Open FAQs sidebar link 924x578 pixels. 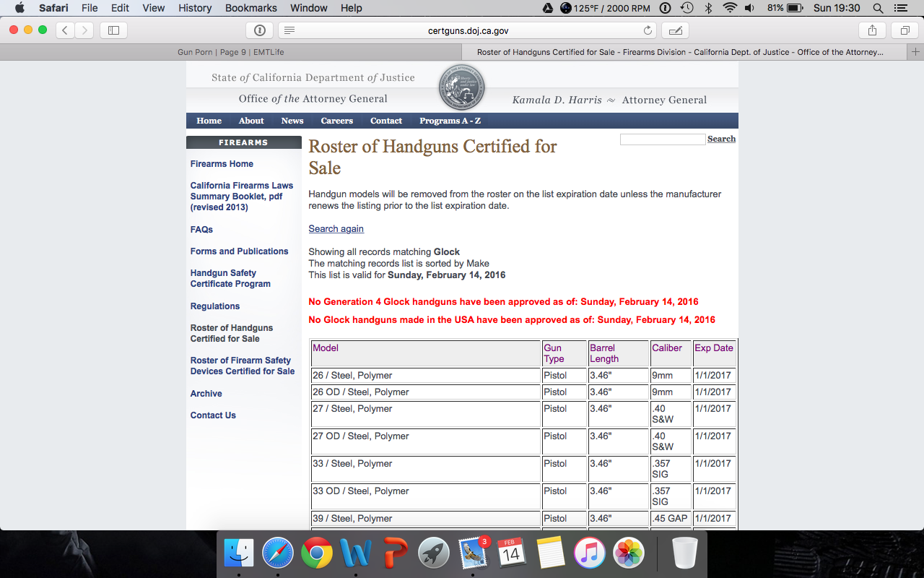click(x=201, y=230)
